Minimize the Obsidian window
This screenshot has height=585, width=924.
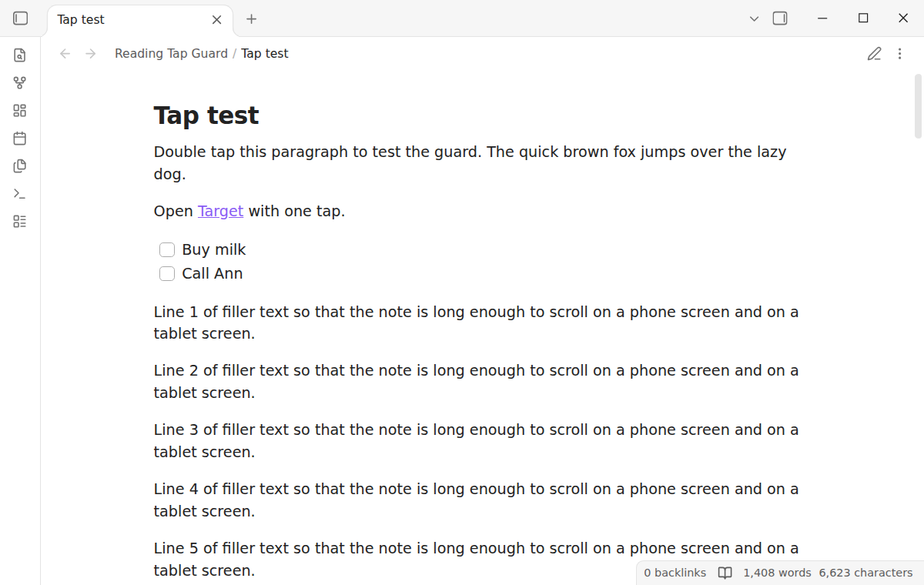[823, 18]
